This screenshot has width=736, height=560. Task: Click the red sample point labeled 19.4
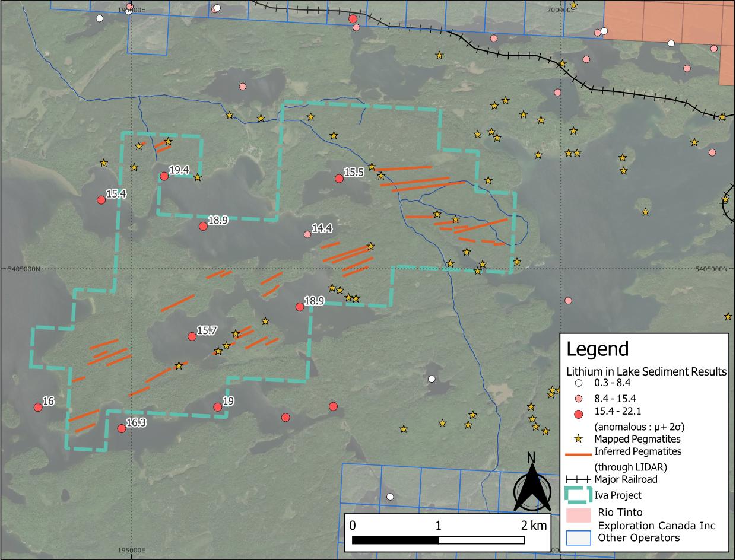pos(164,176)
